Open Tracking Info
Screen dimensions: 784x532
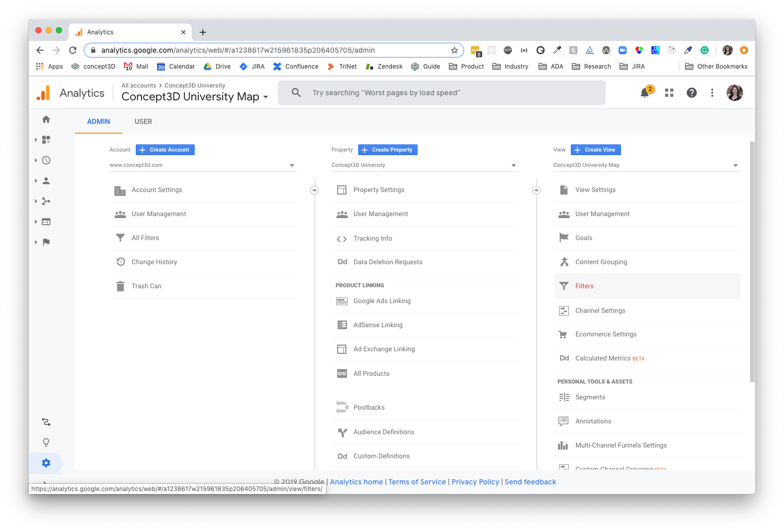[425, 239]
